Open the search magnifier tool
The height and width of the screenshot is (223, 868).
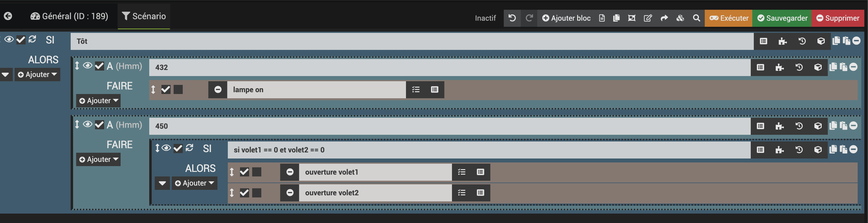click(x=696, y=18)
